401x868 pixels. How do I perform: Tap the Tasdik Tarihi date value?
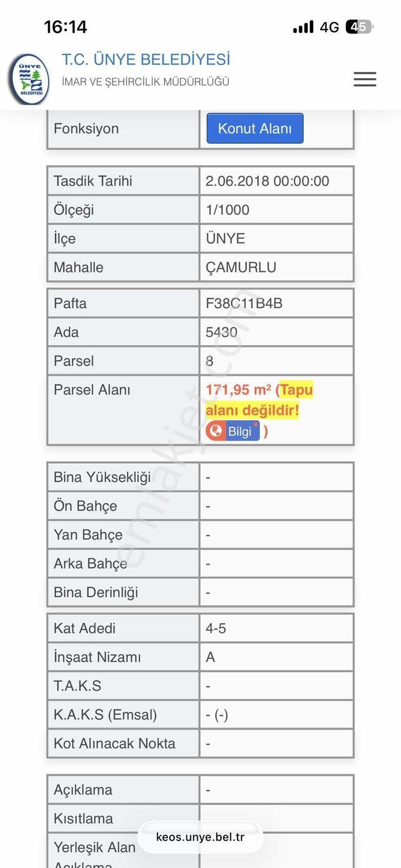(267, 181)
